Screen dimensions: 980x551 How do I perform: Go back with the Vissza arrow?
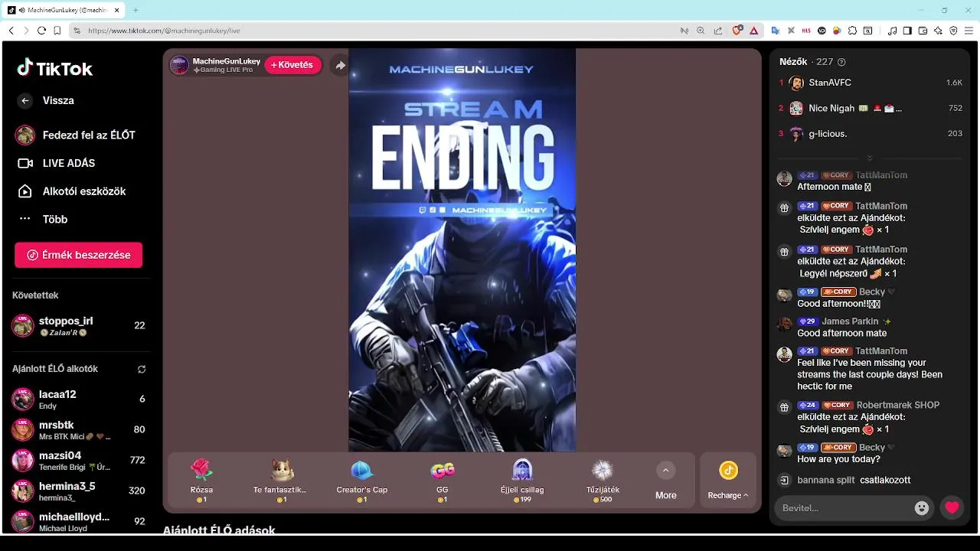coord(25,100)
